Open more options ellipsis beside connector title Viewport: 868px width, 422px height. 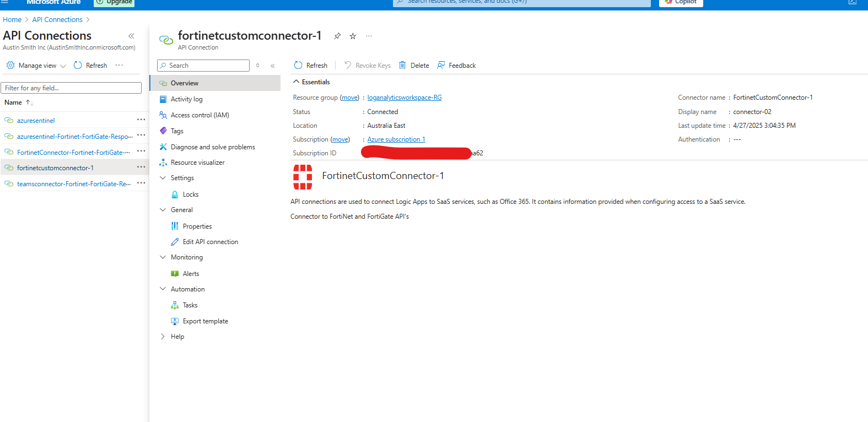369,36
